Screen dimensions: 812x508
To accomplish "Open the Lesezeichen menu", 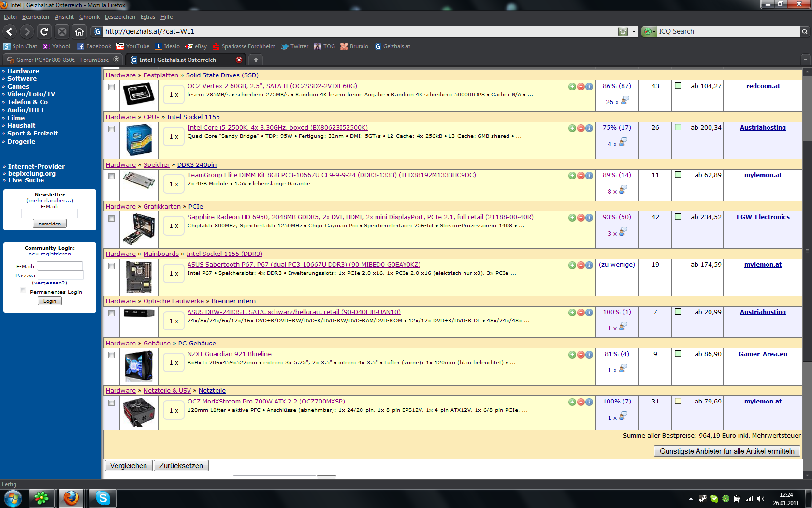I will [x=120, y=17].
